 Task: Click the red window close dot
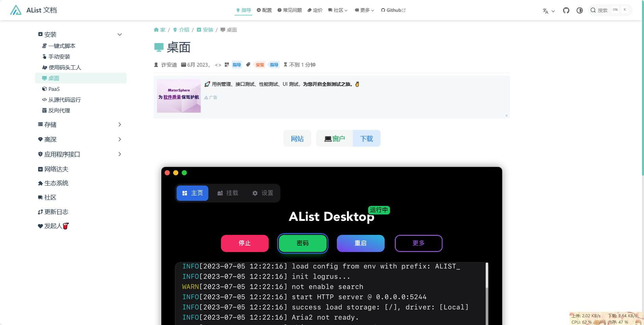click(167, 173)
